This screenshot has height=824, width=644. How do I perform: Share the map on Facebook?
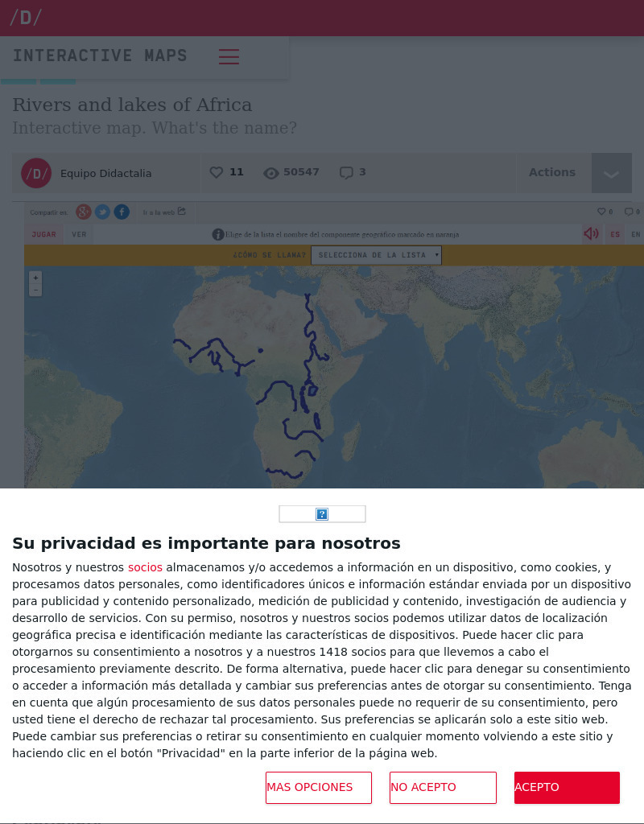click(122, 212)
